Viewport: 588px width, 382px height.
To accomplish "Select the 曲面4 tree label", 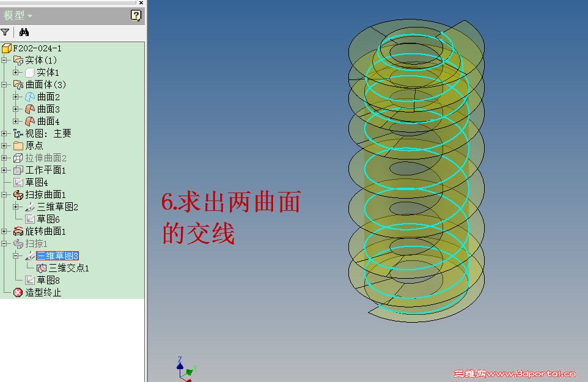I will pos(48,122).
